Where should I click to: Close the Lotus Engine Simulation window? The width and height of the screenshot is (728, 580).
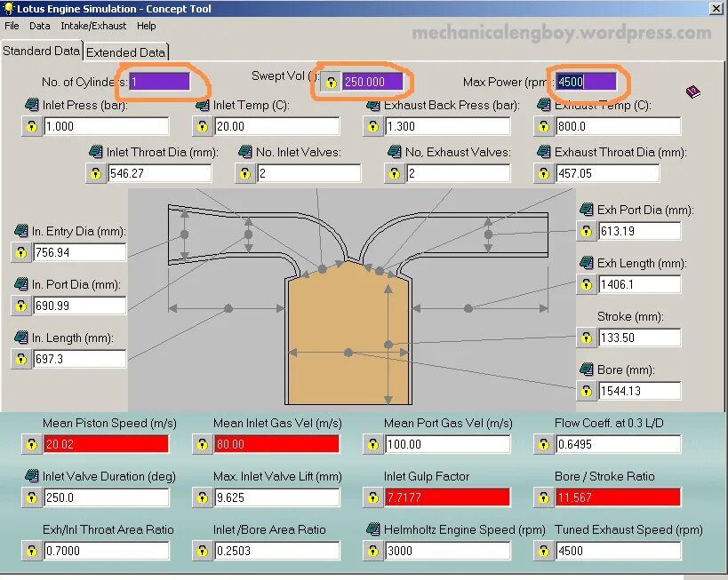(x=716, y=8)
